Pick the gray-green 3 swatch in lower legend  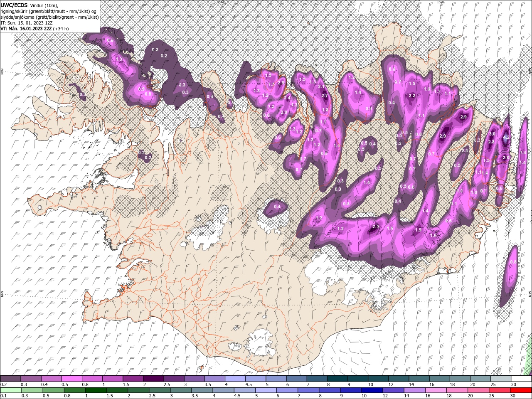180,390
